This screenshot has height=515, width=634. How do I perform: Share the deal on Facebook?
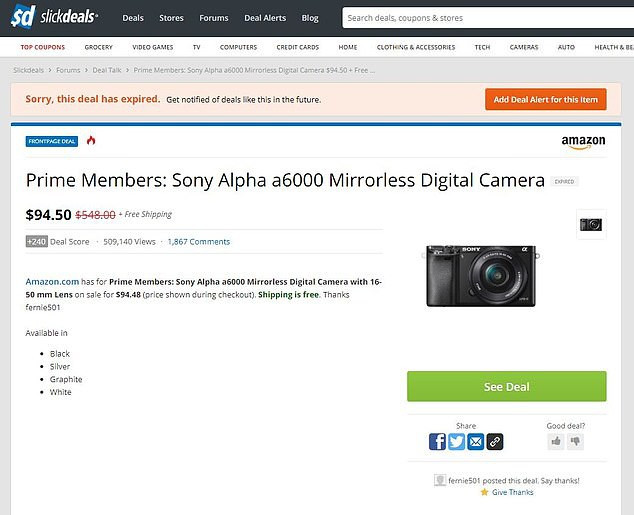[438, 441]
